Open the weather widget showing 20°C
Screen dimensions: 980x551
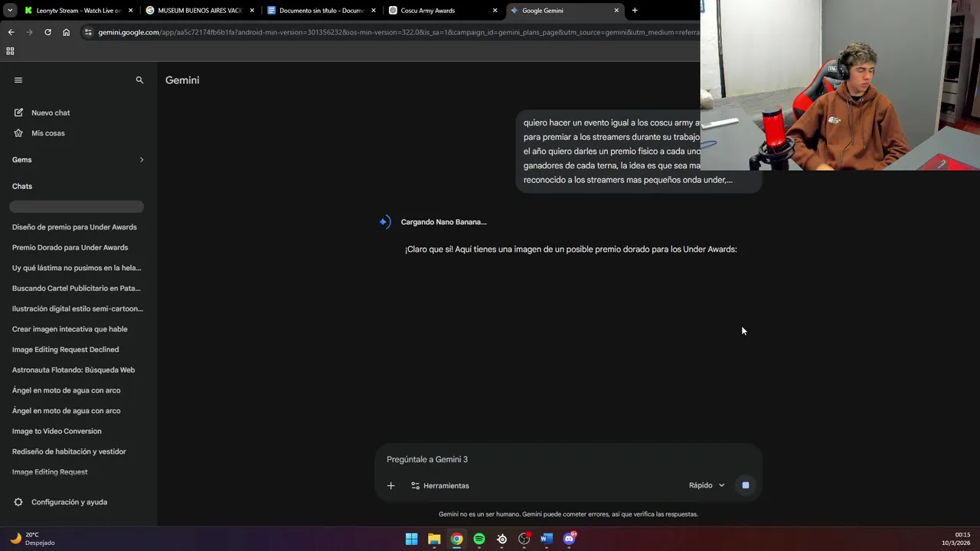(32, 539)
